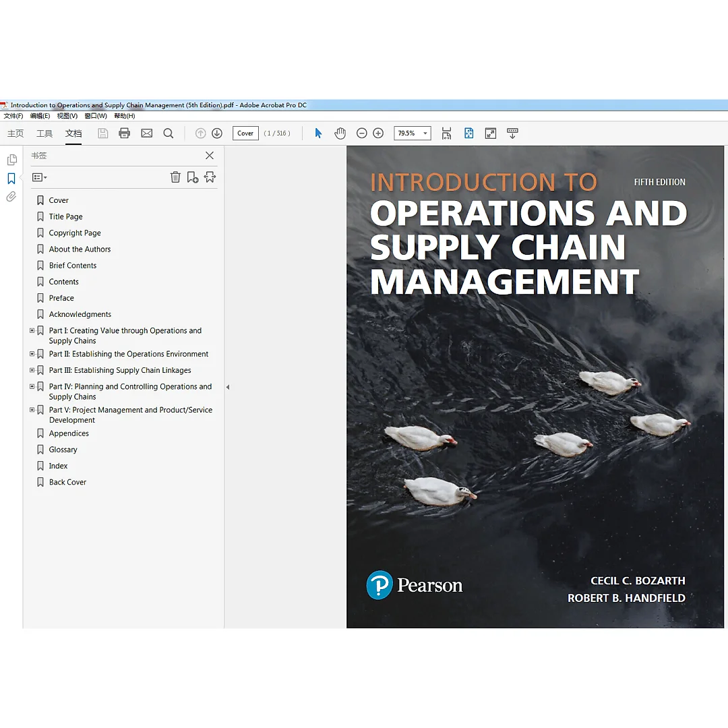The image size is (728, 728).
Task: Open About the Authors bookmark
Action: click(x=80, y=249)
